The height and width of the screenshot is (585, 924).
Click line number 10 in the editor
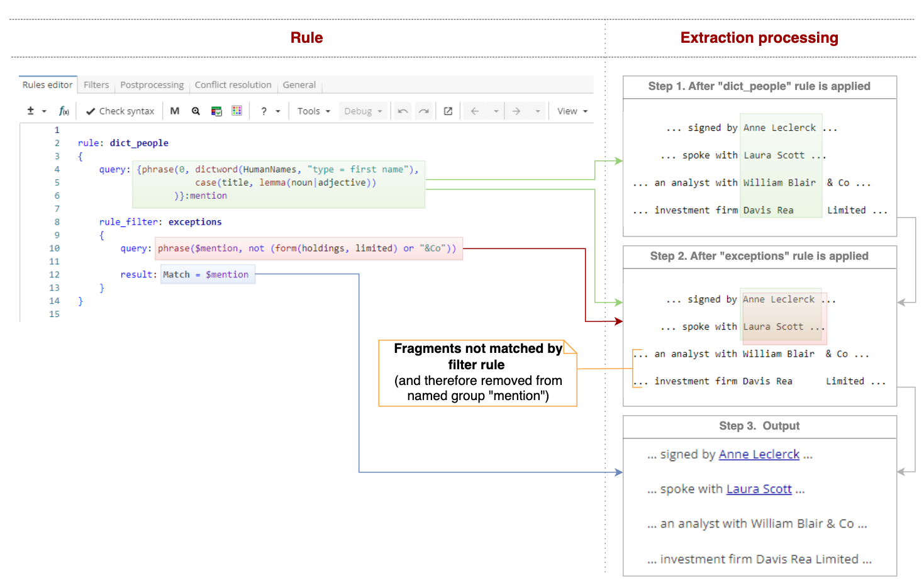pos(54,248)
